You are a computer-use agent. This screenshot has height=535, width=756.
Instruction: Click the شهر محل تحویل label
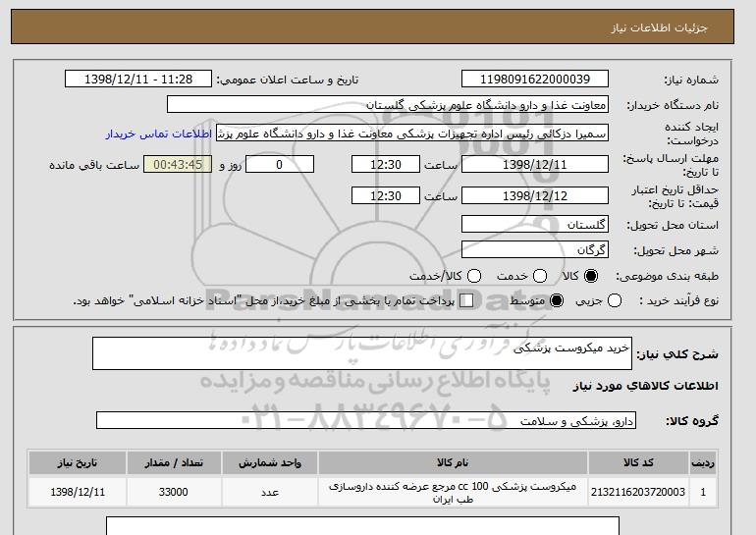click(x=675, y=250)
